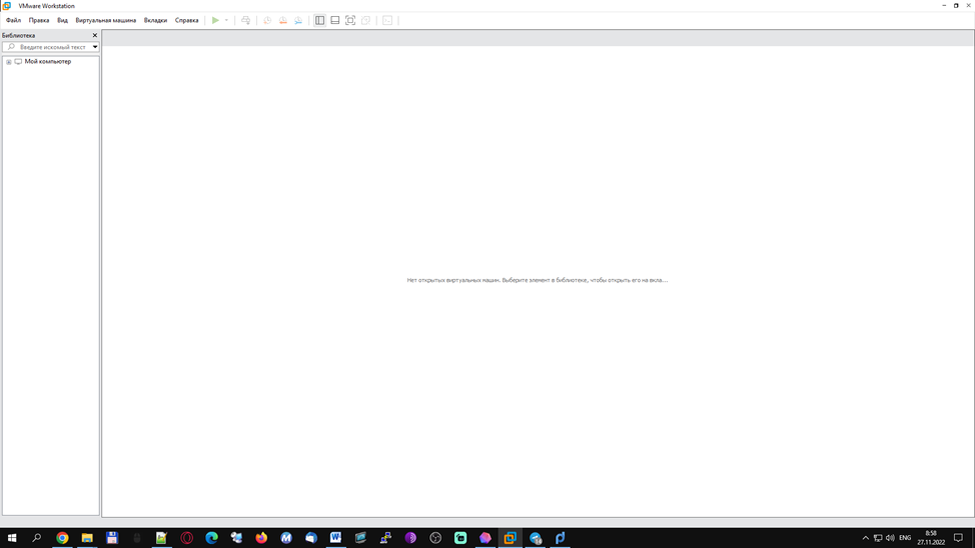Open the Windows Start menu
Image resolution: width=975 pixels, height=548 pixels.
coord(12,537)
